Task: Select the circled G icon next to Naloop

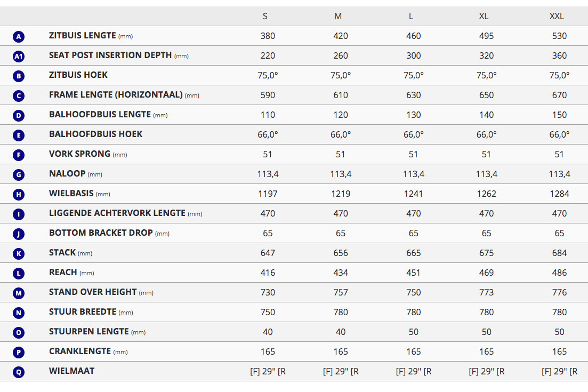Action: (19, 174)
